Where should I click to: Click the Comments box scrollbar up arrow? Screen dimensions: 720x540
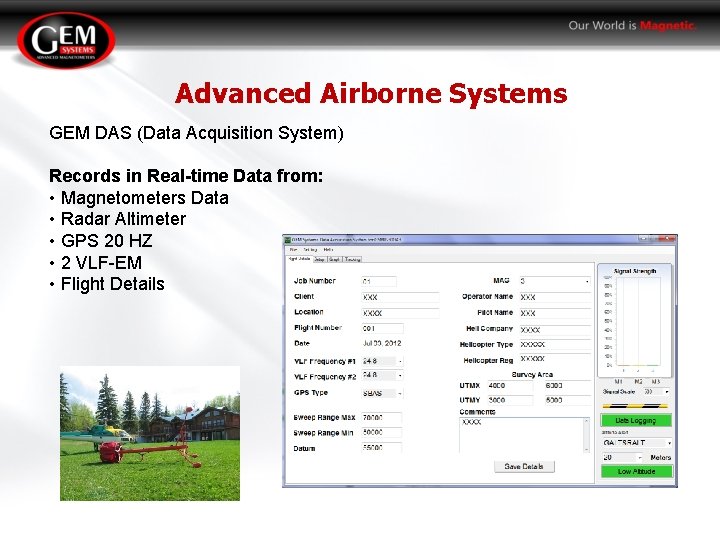click(586, 421)
